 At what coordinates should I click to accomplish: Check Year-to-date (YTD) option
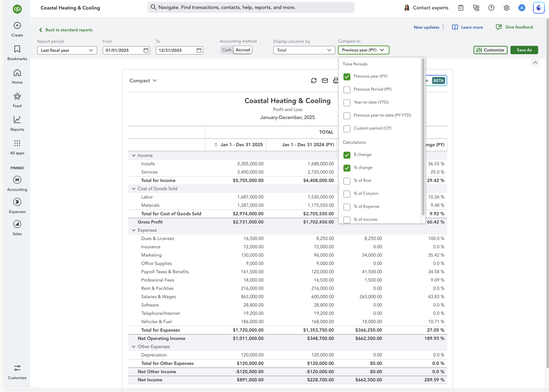pos(347,102)
